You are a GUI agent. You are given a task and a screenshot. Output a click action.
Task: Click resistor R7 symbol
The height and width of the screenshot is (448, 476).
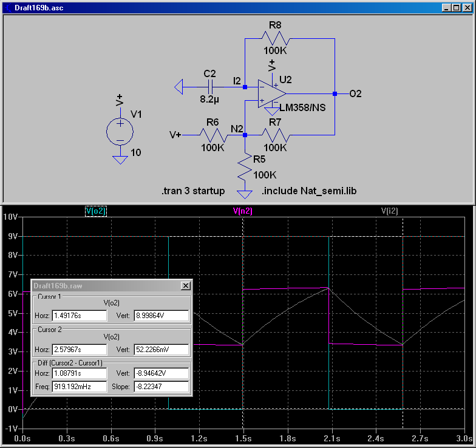coord(276,135)
